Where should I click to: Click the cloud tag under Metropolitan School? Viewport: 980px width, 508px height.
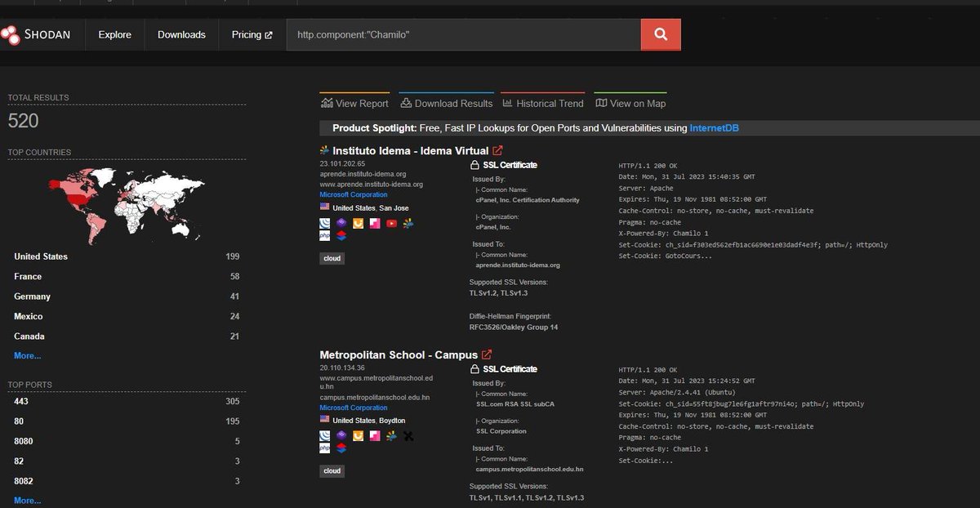(332, 471)
